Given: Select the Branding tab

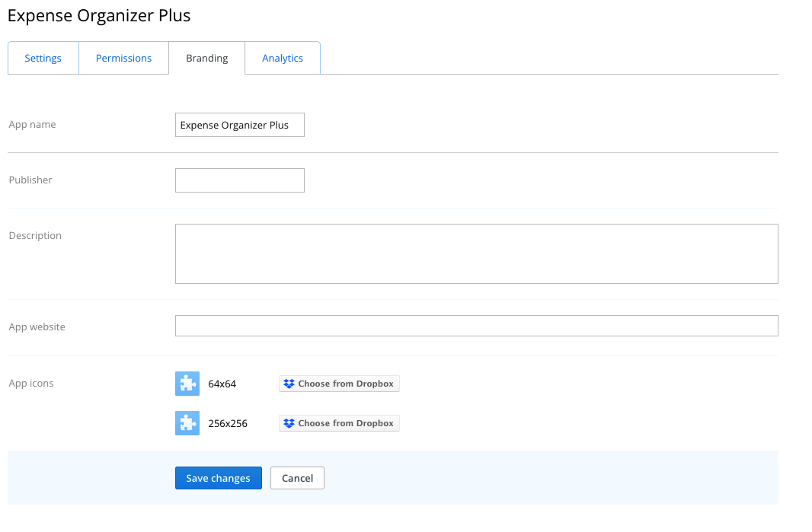Looking at the screenshot, I should click(207, 58).
